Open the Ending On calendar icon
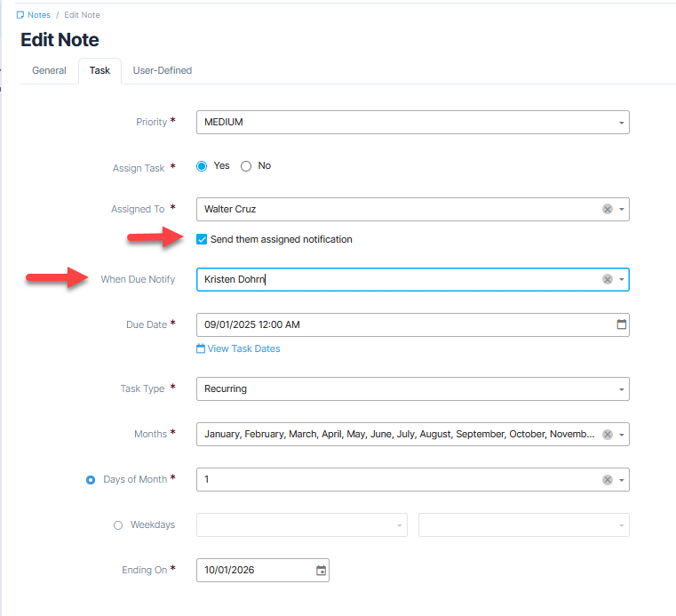The width and height of the screenshot is (676, 616). [x=322, y=571]
